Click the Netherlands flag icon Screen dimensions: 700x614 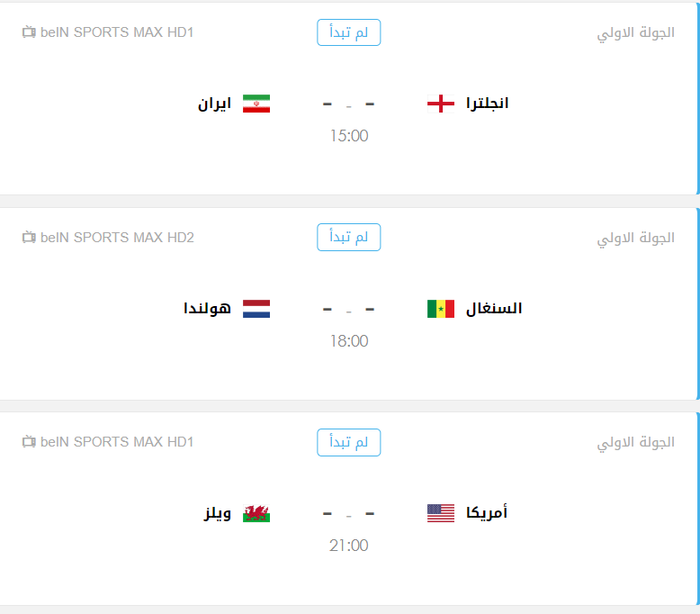[256, 309]
